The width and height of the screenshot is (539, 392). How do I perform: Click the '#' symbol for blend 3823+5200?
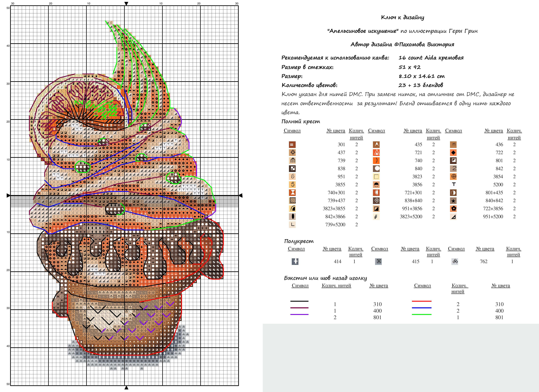(x=376, y=217)
